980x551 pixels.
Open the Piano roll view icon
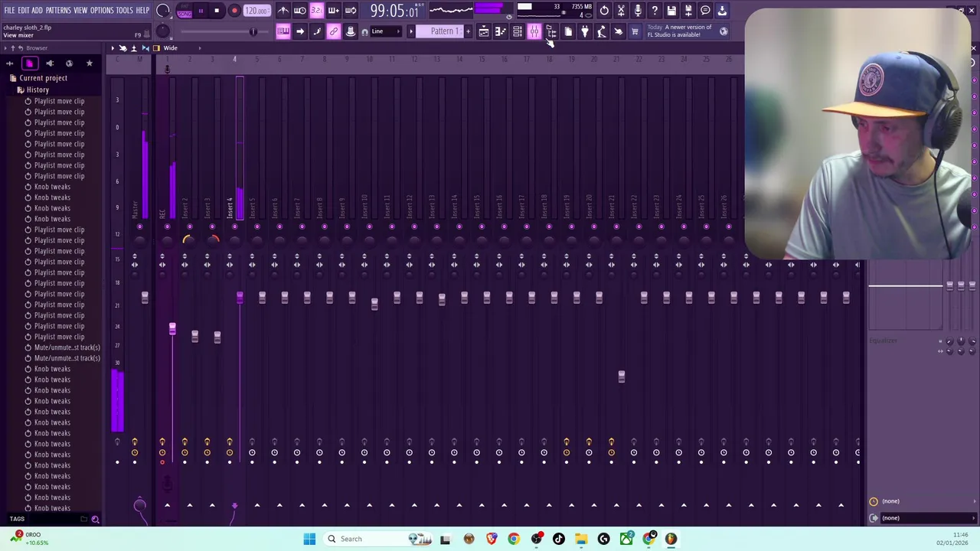pyautogui.click(x=501, y=31)
